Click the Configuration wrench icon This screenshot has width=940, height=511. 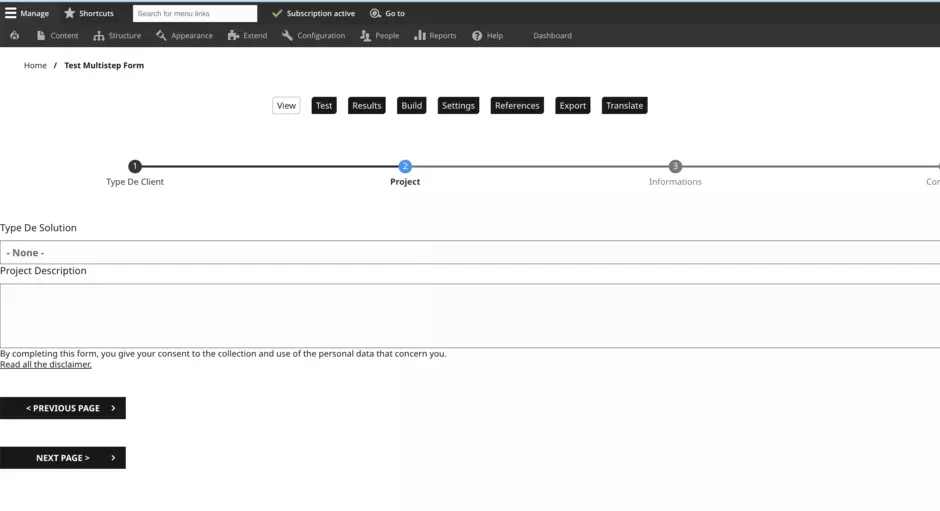click(x=287, y=35)
